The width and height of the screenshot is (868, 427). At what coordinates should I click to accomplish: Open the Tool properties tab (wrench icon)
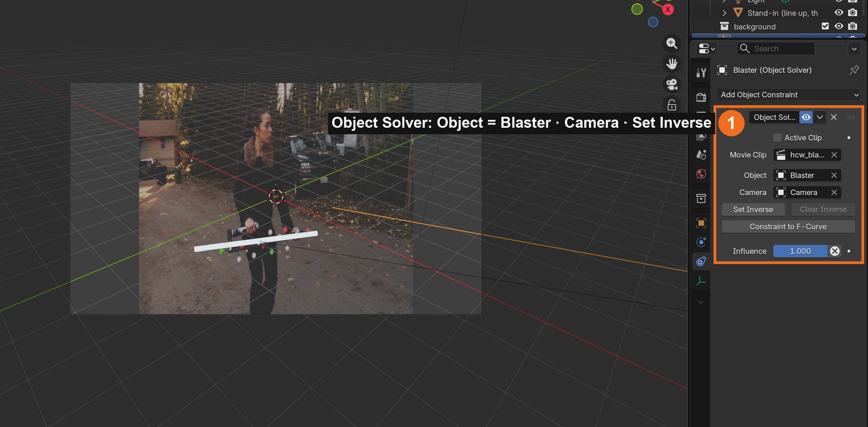coord(701,72)
